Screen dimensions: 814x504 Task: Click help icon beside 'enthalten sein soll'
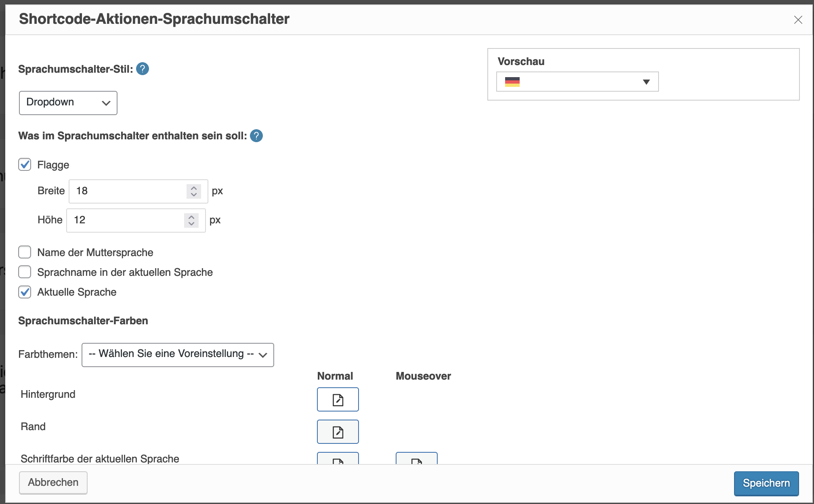click(x=256, y=136)
